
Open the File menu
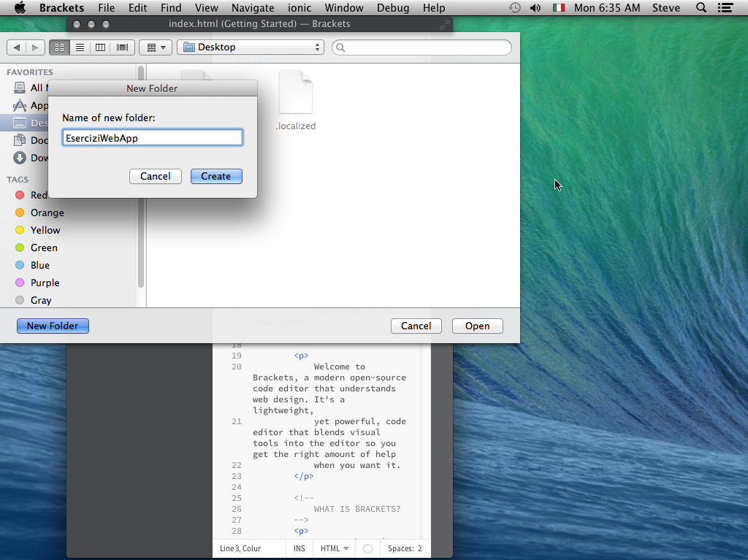tap(107, 7)
